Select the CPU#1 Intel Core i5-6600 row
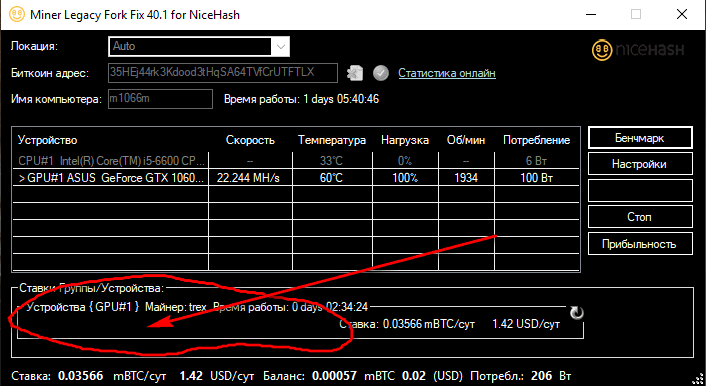The height and width of the screenshot is (386, 706). point(296,160)
